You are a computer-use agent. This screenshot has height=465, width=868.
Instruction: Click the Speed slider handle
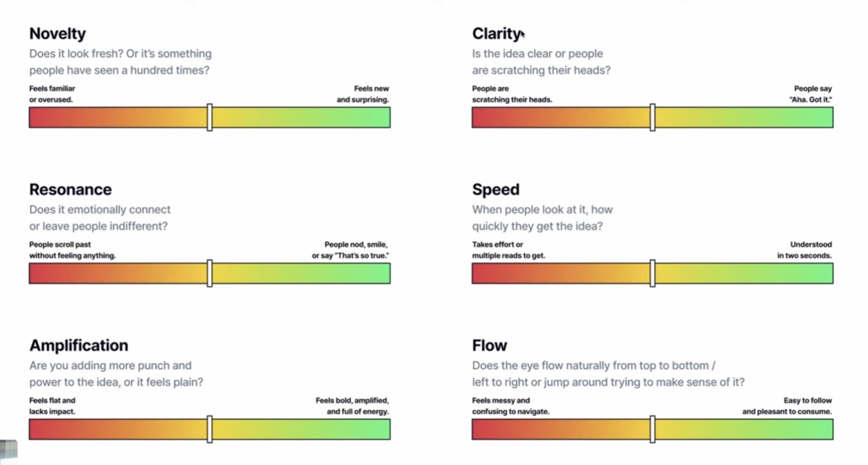point(653,273)
